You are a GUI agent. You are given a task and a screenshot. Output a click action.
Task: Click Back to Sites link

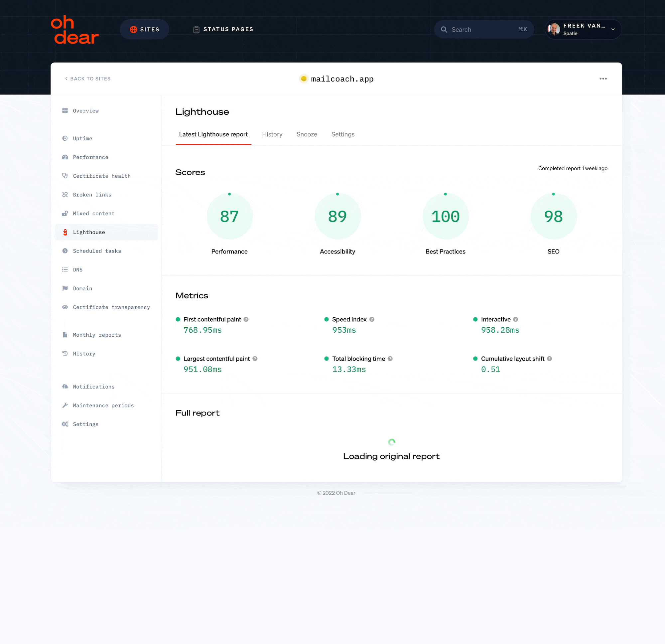(88, 79)
